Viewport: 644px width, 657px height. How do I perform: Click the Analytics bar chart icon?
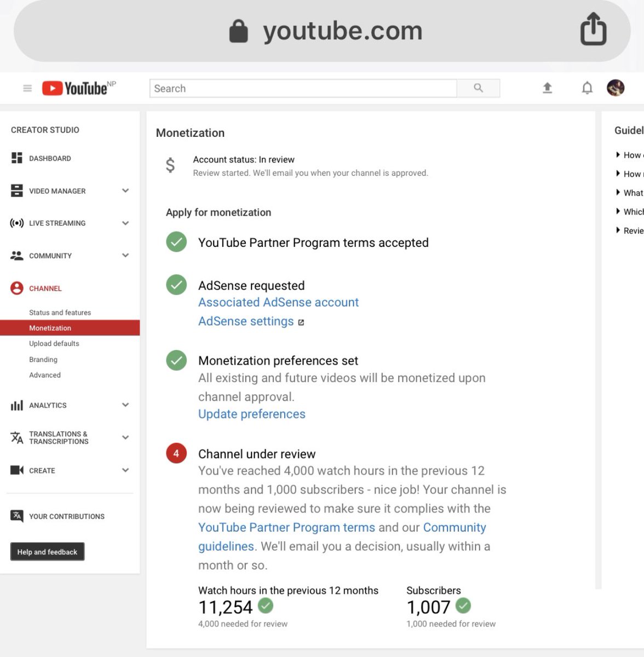[x=17, y=405]
